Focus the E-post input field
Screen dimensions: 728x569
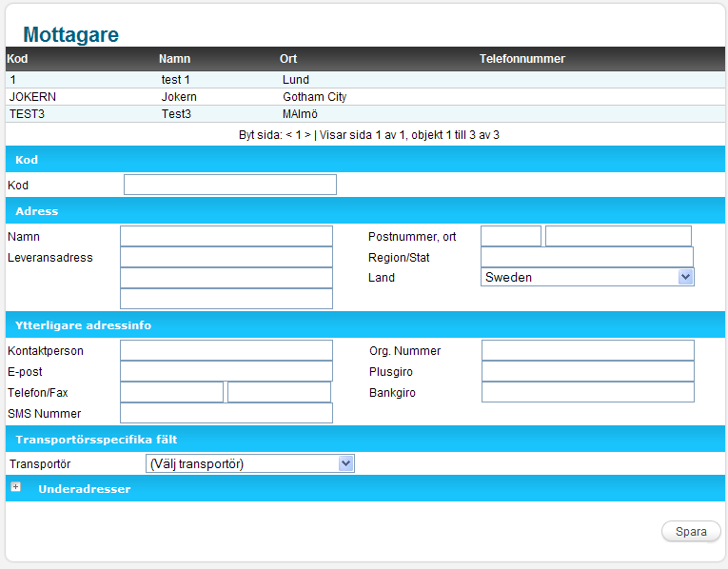coord(226,371)
